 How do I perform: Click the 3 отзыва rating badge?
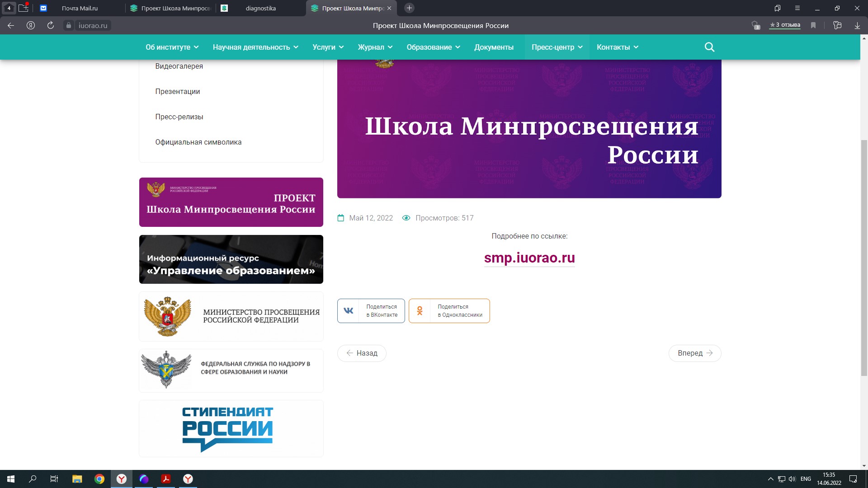coord(785,25)
